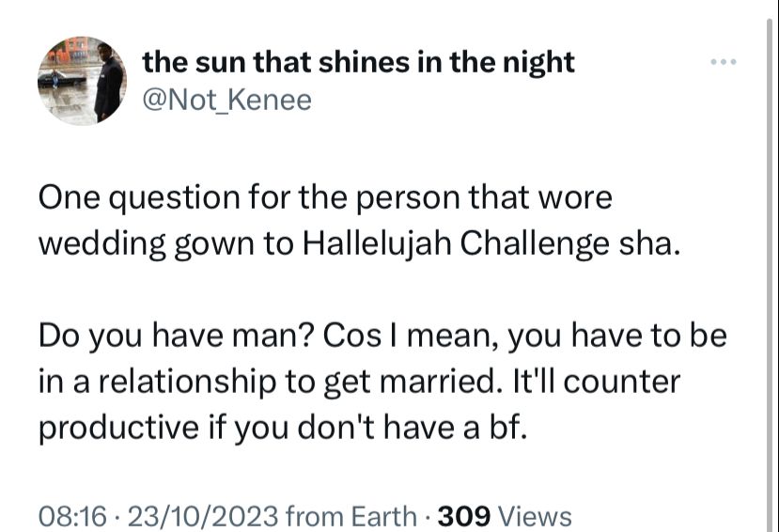The image size is (779, 532).
Task: Select the 08:16 post timestamp
Action: point(72,517)
